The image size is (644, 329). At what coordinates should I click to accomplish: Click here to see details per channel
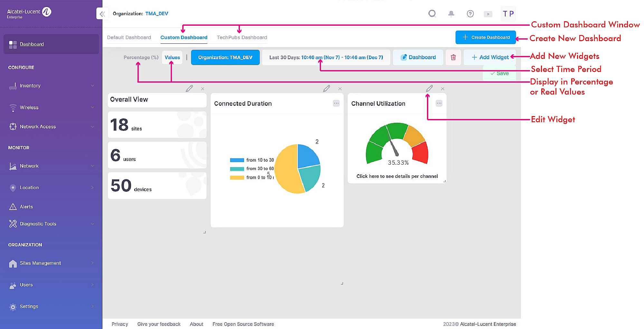pos(397,176)
